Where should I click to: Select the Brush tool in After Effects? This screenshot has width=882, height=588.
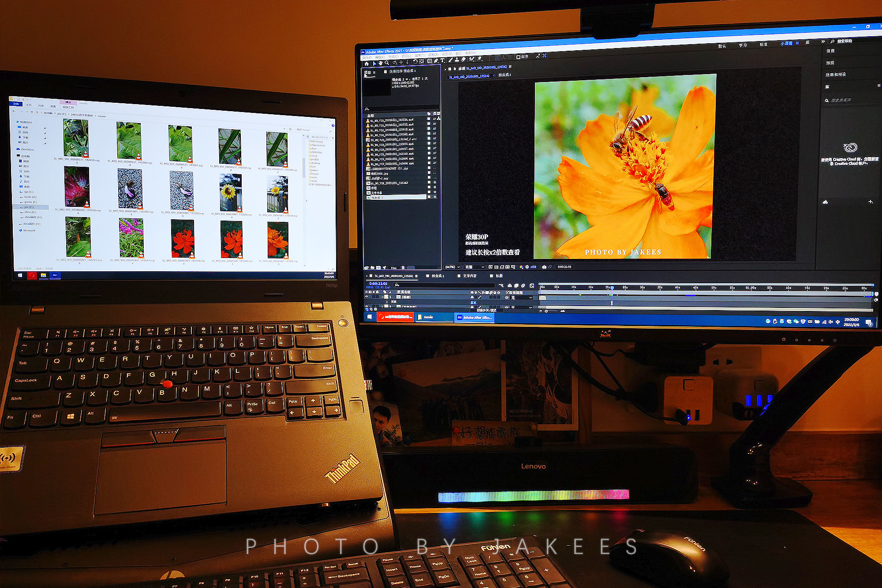pyautogui.click(x=450, y=60)
